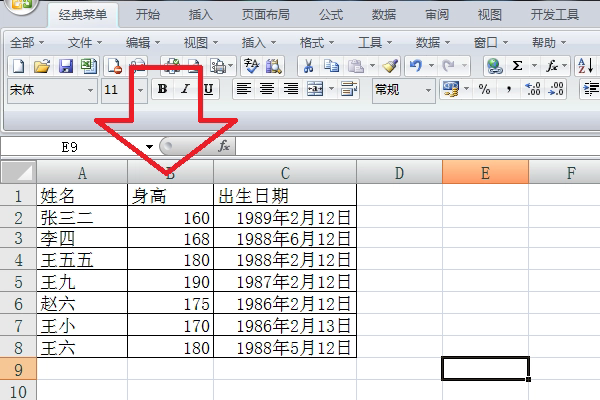Toggle wrap text icon
Screen dimensions: 600x400
349,90
